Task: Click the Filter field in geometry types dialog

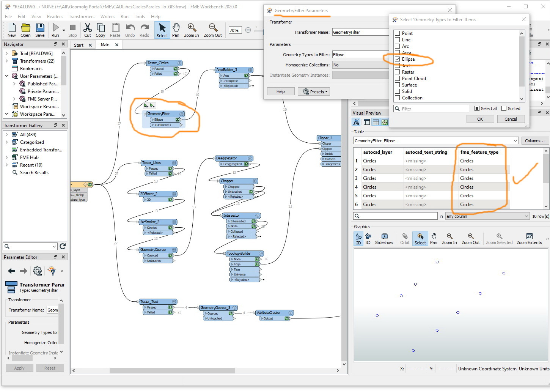Action: [432, 109]
